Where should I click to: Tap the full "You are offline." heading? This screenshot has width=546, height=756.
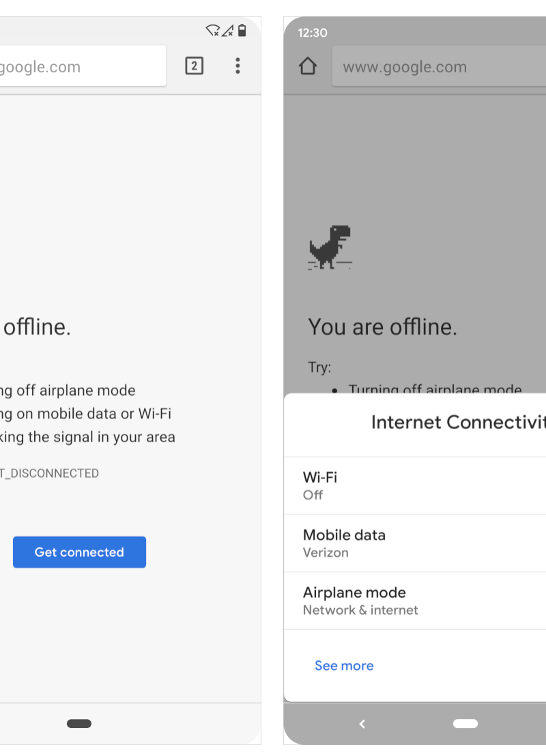382,328
